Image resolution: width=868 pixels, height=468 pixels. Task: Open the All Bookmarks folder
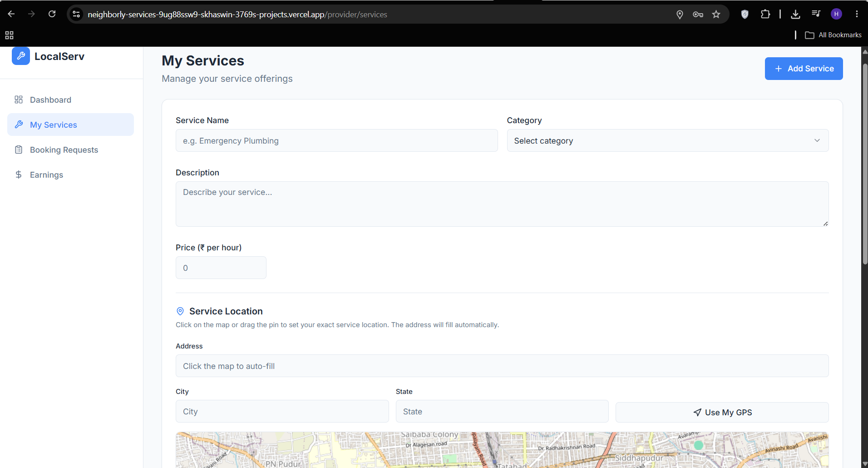[x=833, y=35]
